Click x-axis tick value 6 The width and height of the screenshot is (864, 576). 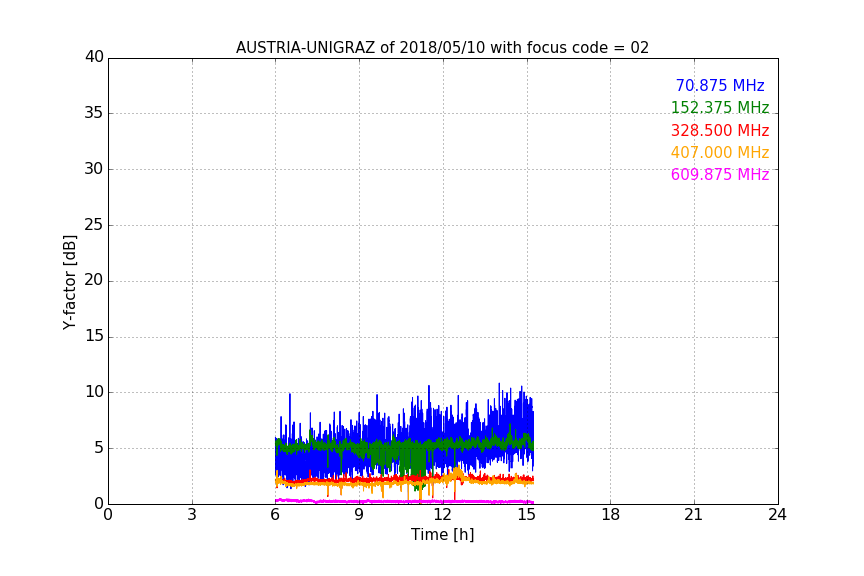[276, 515]
